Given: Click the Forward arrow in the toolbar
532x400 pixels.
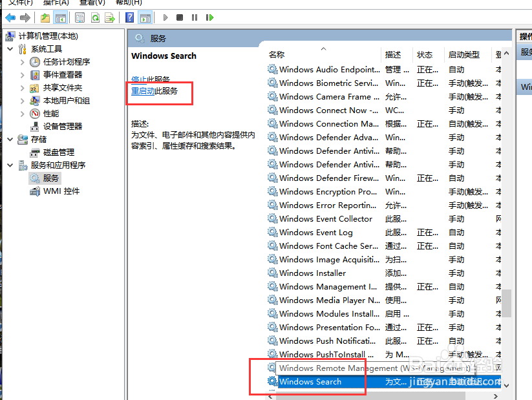Looking at the screenshot, I should tap(25, 17).
